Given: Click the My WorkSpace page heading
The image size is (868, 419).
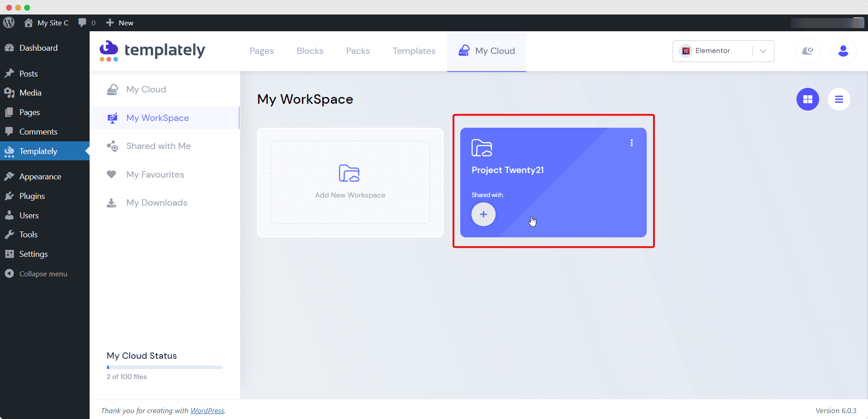Looking at the screenshot, I should [305, 99].
